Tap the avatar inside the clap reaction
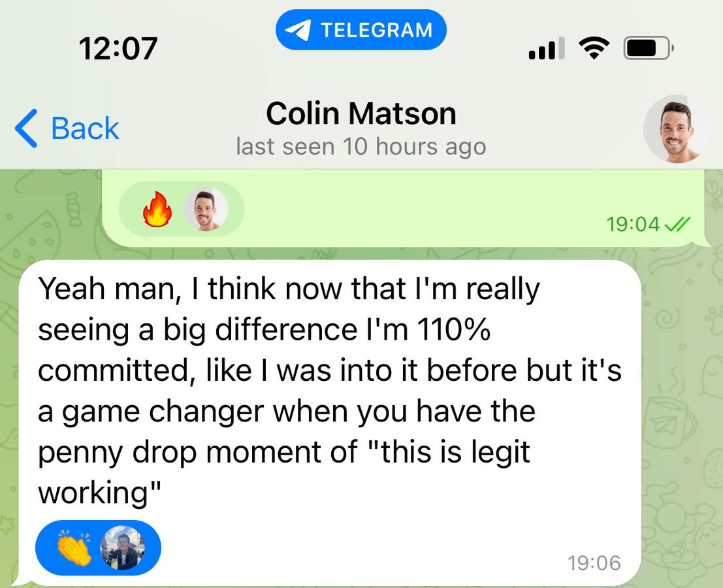Image resolution: width=723 pixels, height=588 pixels. [x=122, y=548]
